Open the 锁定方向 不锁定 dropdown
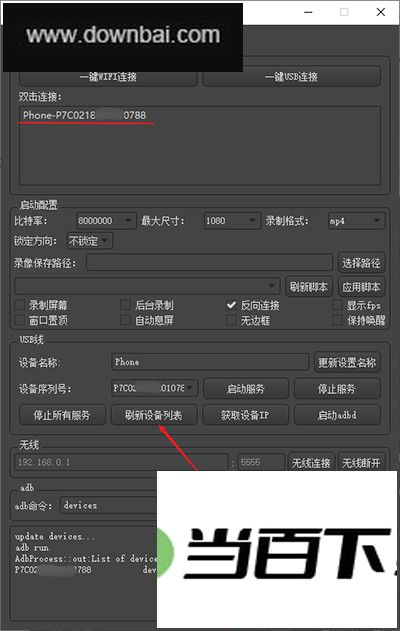The width and height of the screenshot is (400, 631). tap(90, 241)
